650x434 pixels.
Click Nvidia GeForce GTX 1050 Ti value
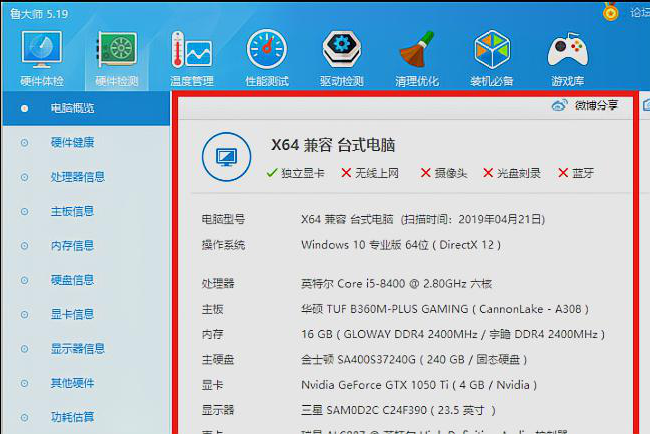(419, 385)
